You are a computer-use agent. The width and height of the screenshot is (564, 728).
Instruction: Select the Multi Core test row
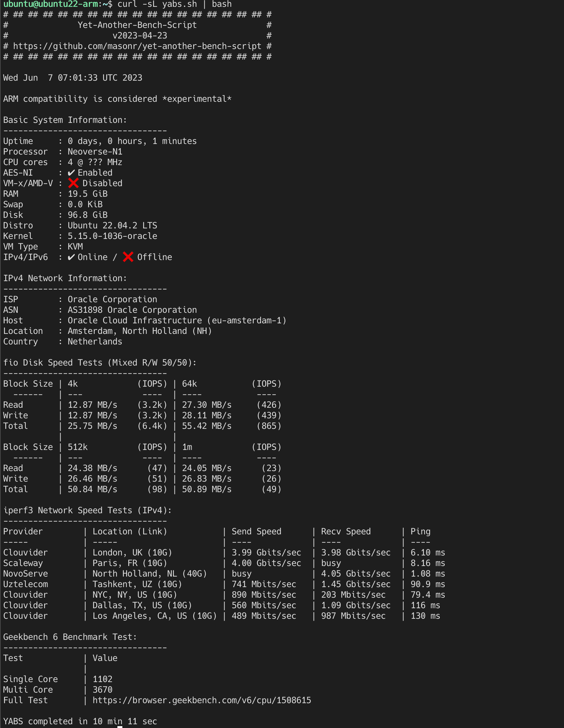click(x=28, y=690)
